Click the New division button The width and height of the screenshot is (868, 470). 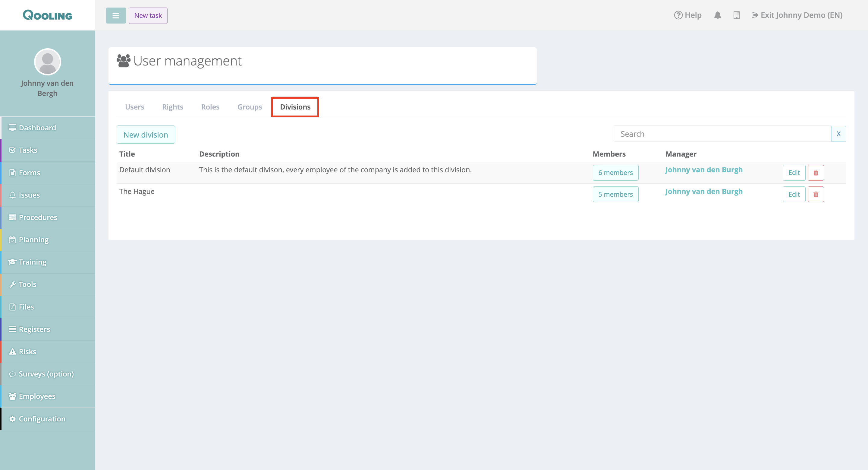(x=146, y=135)
